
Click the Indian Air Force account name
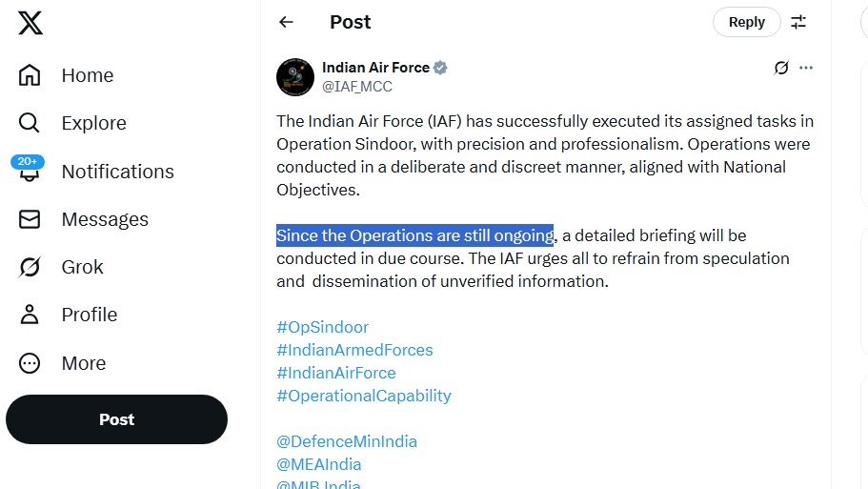pos(375,68)
